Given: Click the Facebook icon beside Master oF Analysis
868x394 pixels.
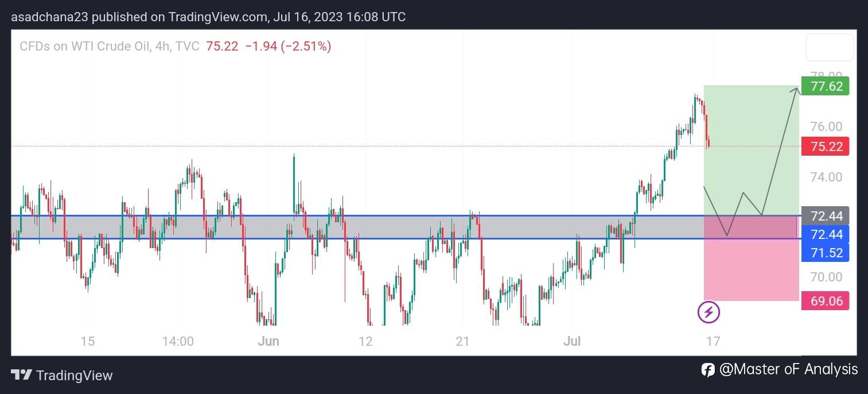Looking at the screenshot, I should pos(707,369).
